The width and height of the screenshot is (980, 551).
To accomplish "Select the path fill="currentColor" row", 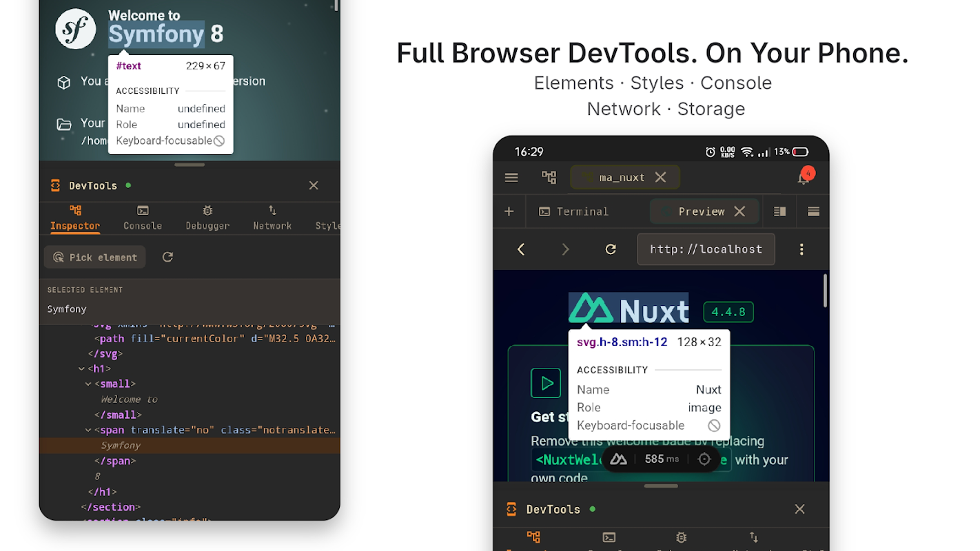I will pos(190,338).
